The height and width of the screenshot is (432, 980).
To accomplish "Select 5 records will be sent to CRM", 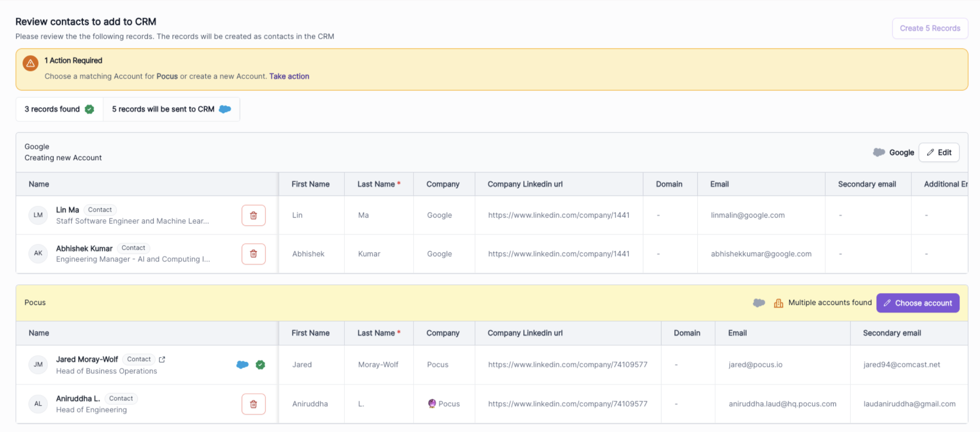I will [x=171, y=109].
